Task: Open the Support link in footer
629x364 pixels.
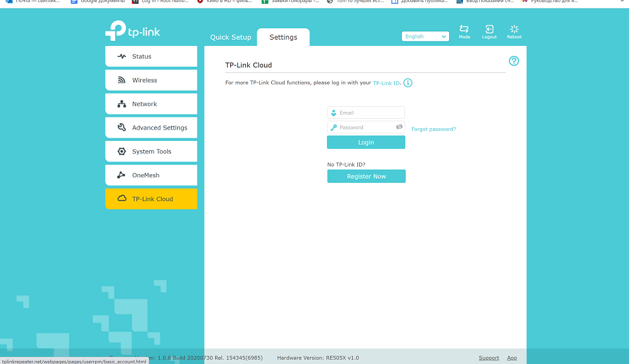Action: [x=489, y=358]
